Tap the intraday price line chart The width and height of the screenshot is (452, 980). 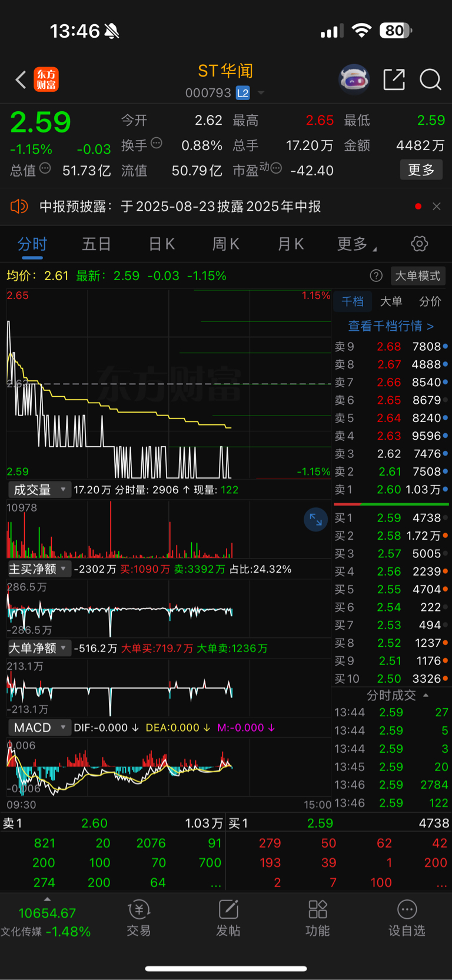coord(169,384)
